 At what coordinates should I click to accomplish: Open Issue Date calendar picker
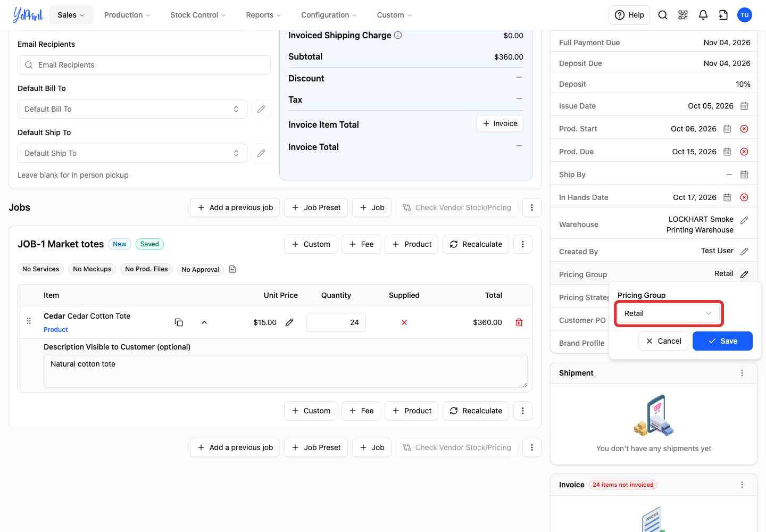click(x=744, y=106)
